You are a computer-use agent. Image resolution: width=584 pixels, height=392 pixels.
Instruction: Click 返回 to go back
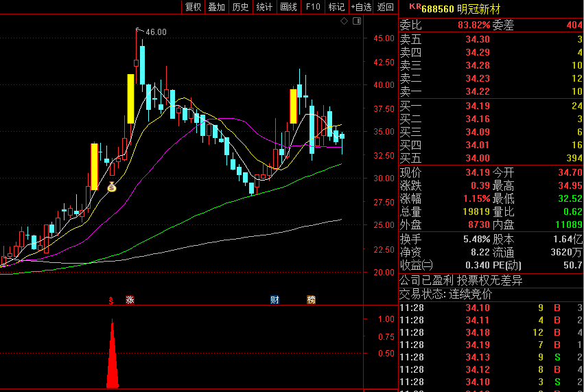385,7
